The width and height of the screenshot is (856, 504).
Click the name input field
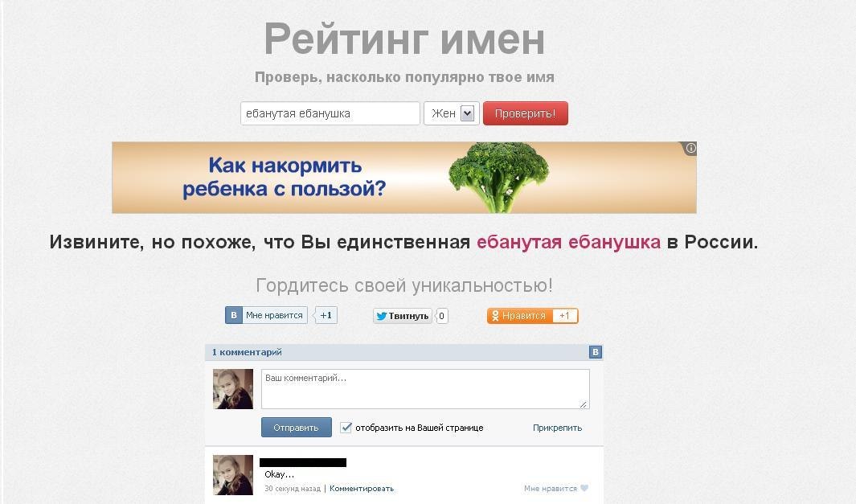(330, 113)
